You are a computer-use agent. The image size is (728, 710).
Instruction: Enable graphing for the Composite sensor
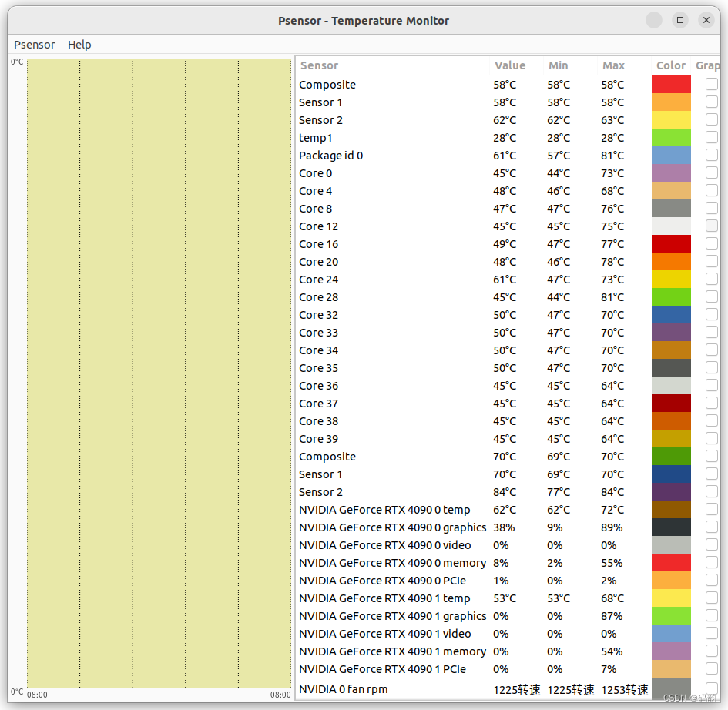pos(711,84)
